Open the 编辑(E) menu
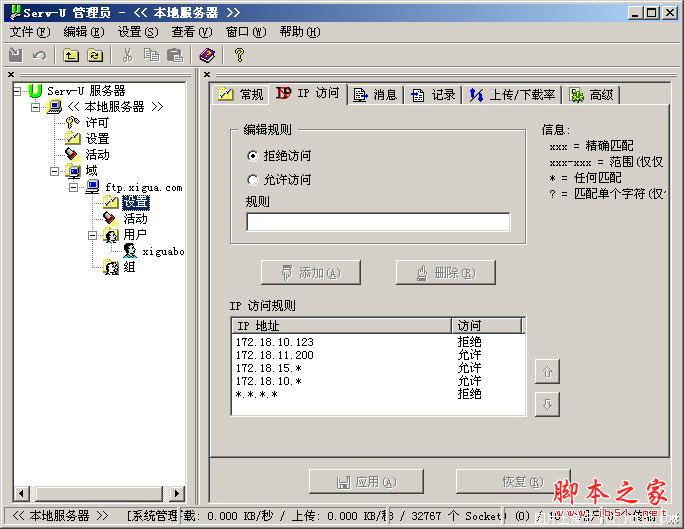Screen dimensions: 684x529 tap(84, 32)
